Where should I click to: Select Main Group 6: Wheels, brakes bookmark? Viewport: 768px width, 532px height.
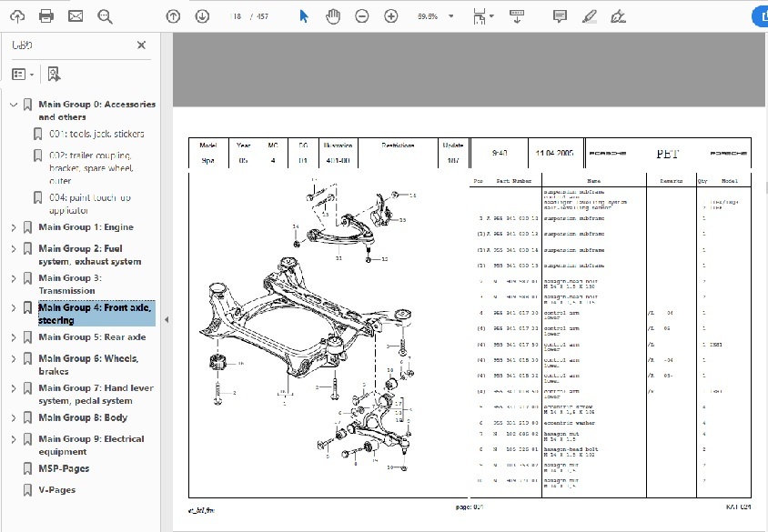[x=88, y=365]
